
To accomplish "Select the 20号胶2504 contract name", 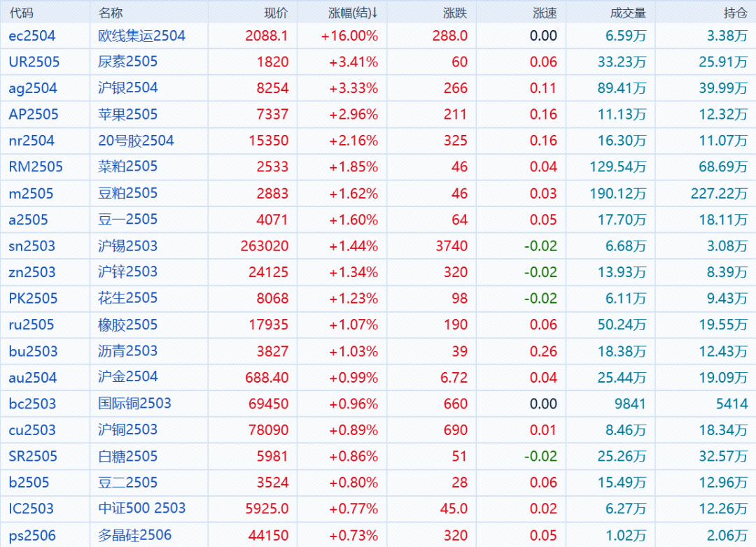I will pos(136,141).
